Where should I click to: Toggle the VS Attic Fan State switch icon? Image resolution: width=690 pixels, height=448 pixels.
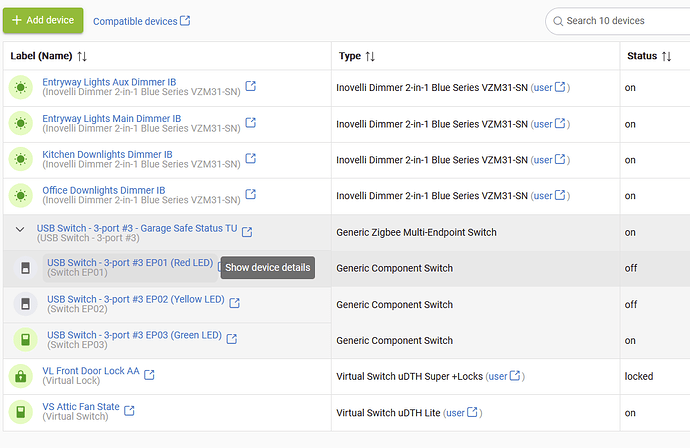(21, 412)
